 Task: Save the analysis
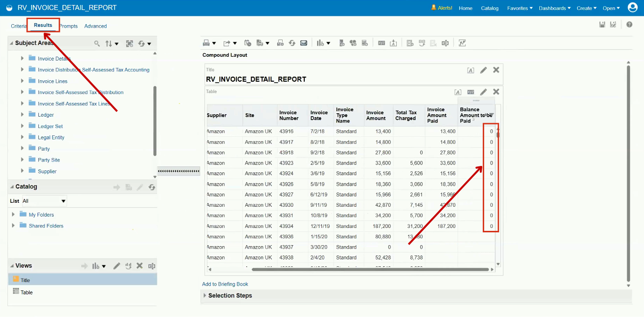(602, 24)
